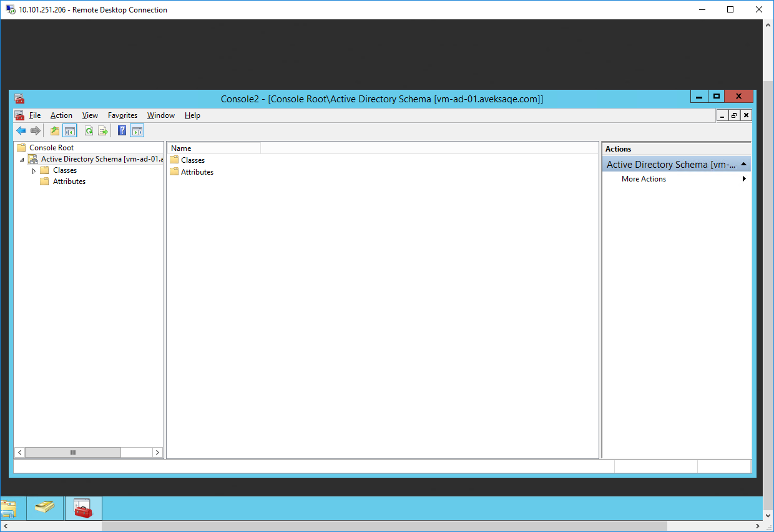Expand the Classes node in tree

[x=34, y=170]
